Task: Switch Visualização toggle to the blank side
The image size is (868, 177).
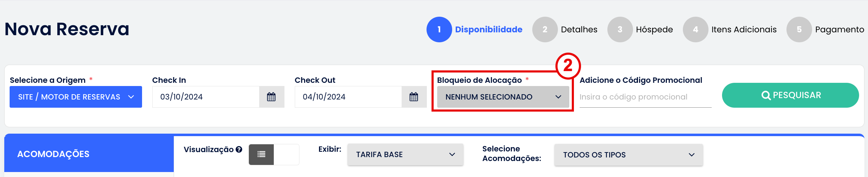Action: tap(286, 154)
